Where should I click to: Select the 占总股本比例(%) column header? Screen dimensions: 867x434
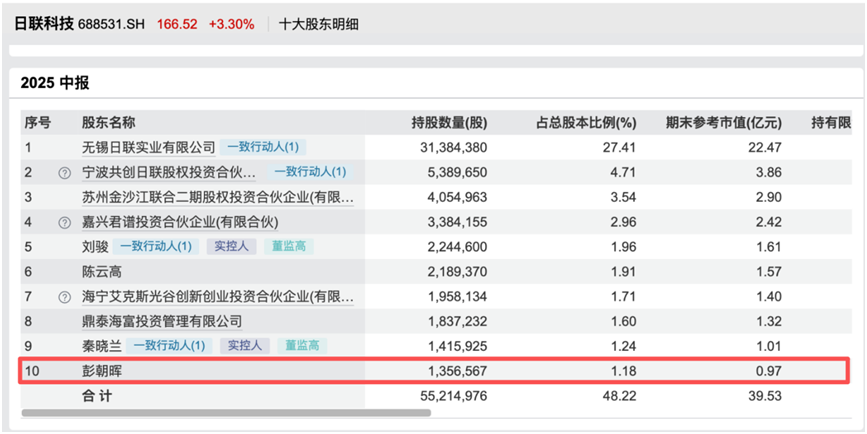587,123
